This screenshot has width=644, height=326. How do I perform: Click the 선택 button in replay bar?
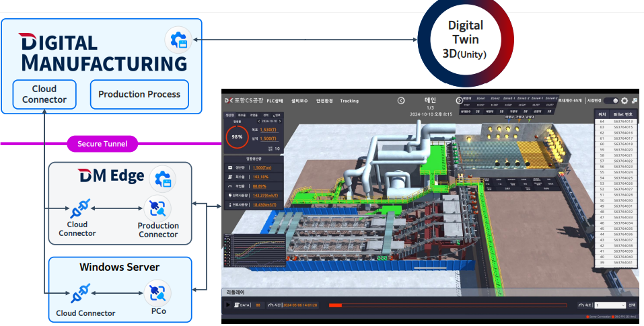(632, 305)
